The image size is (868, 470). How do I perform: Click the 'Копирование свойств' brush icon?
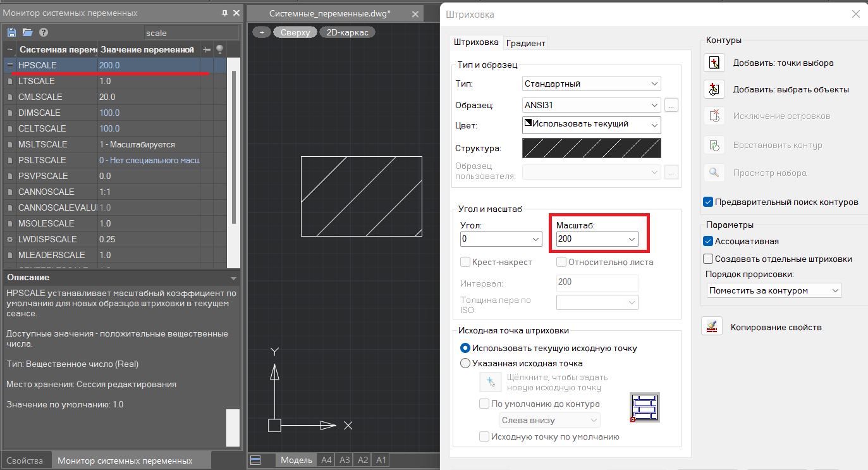pyautogui.click(x=712, y=327)
